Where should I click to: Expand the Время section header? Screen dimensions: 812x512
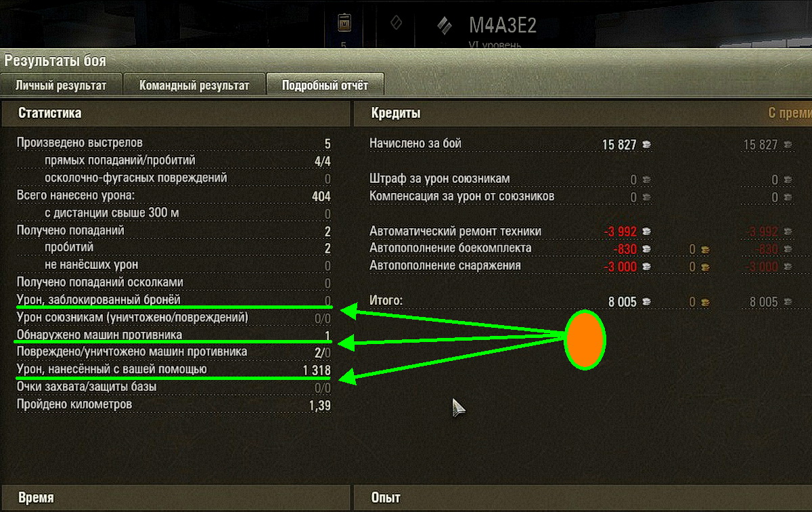[x=175, y=498]
